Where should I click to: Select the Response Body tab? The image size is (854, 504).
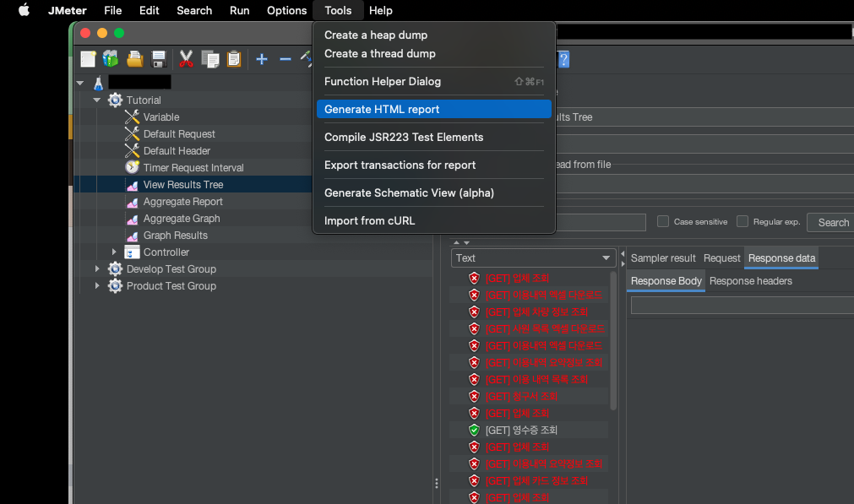point(666,281)
